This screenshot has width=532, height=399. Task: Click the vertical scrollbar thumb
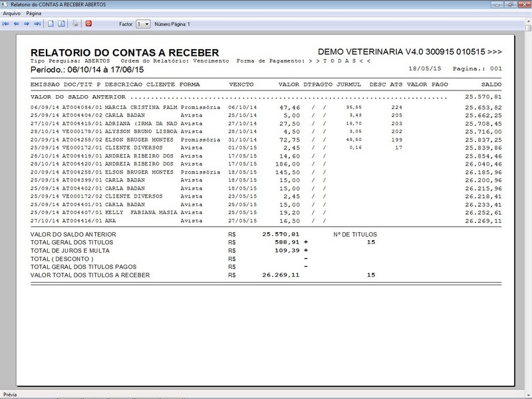[x=529, y=28]
